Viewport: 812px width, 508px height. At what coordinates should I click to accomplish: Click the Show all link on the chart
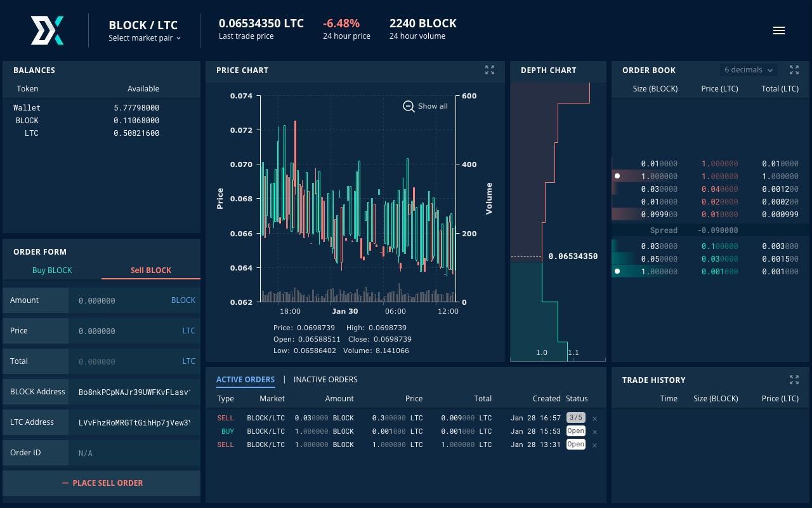point(433,106)
